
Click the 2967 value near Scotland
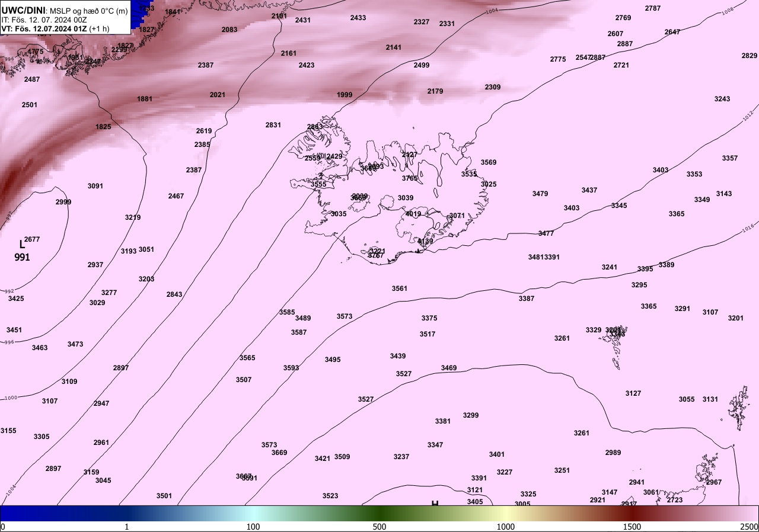[714, 482]
